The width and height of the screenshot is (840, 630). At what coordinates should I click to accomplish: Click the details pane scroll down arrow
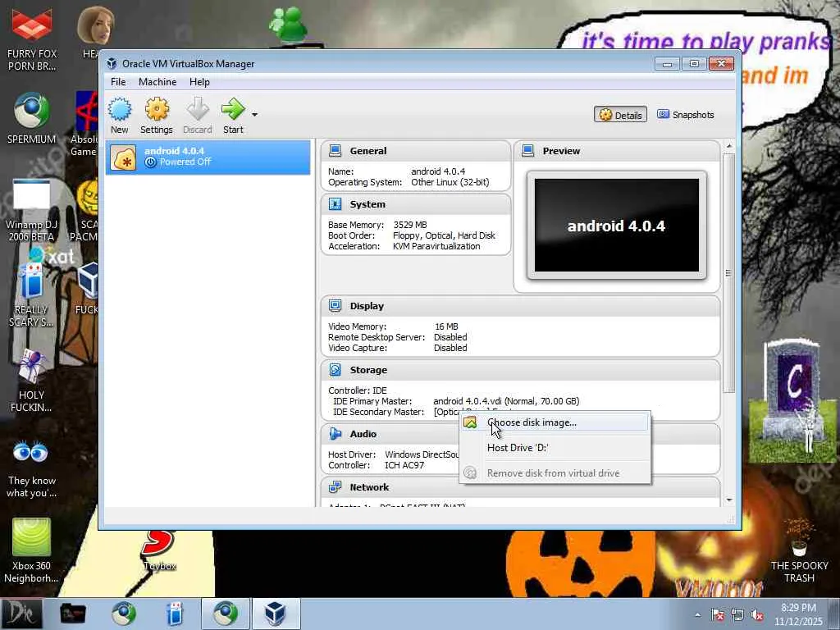point(728,500)
